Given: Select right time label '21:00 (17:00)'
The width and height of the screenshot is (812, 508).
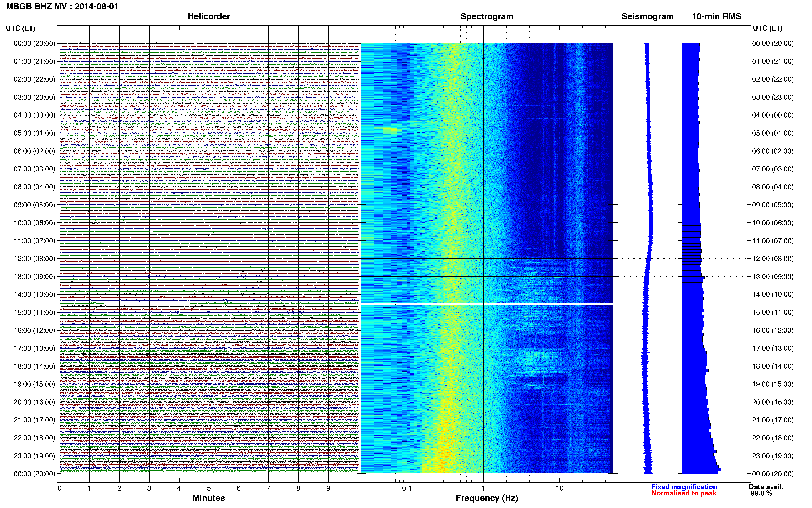Looking at the screenshot, I should click(x=773, y=420).
